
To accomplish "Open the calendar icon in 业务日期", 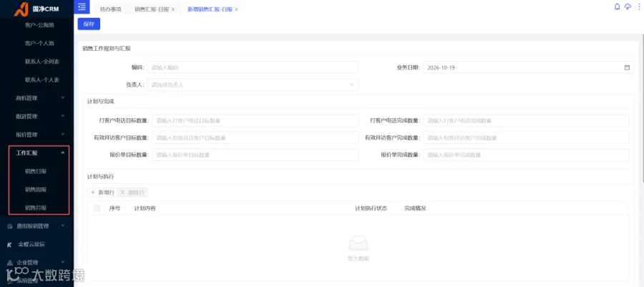I will point(627,67).
